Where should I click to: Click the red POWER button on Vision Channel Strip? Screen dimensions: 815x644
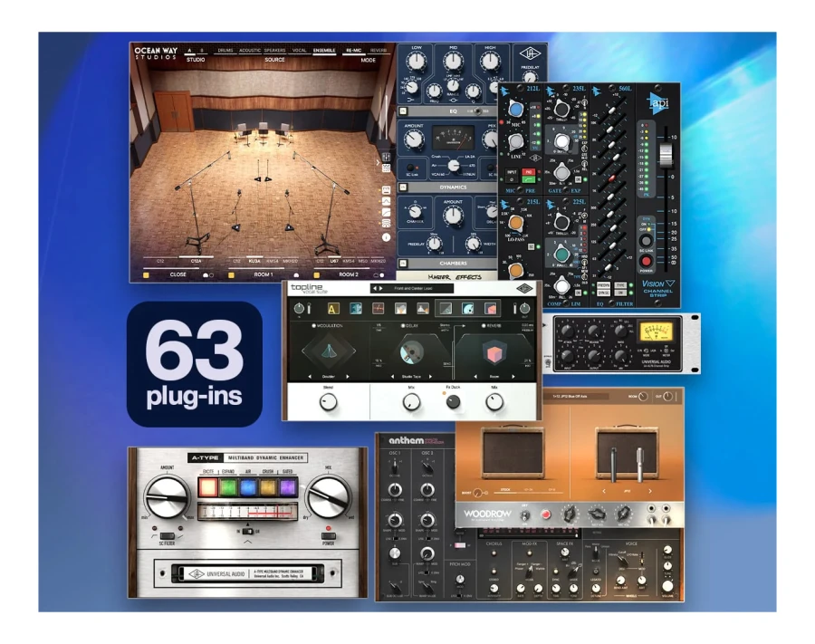click(x=646, y=260)
